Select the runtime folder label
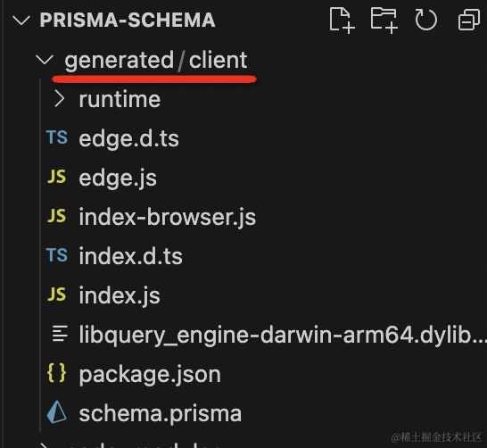 point(120,99)
